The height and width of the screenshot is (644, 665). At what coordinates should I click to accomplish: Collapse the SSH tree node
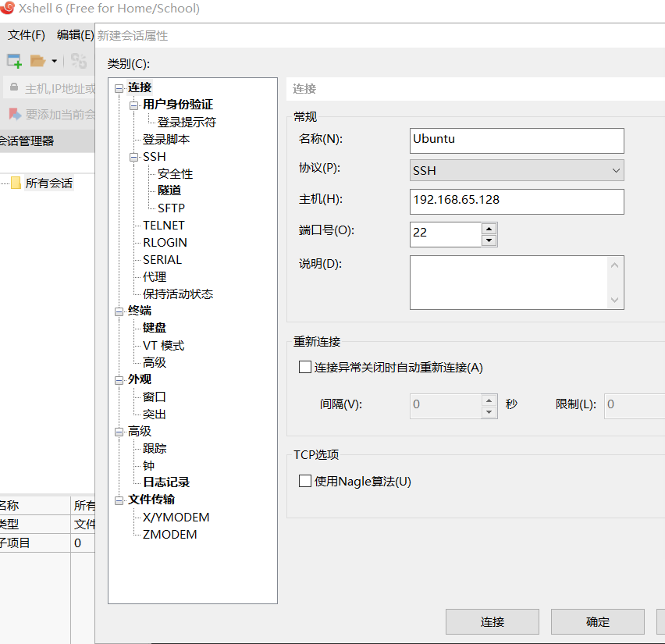tap(134, 158)
